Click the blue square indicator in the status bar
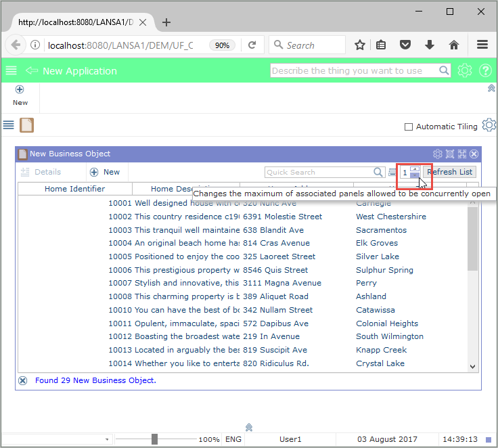This screenshot has height=448, width=498. click(x=489, y=440)
